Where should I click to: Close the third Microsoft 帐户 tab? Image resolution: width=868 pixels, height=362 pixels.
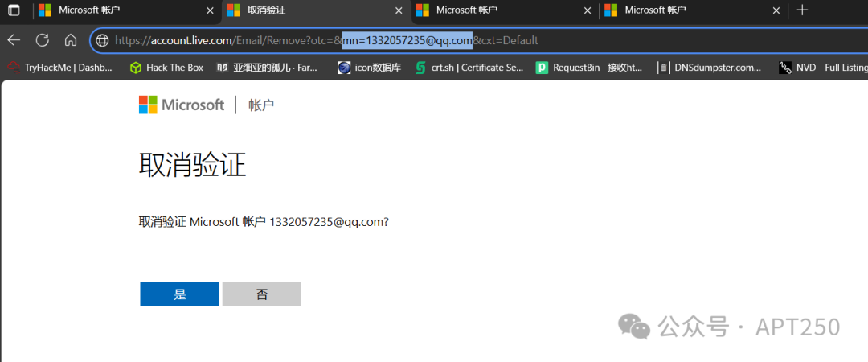click(588, 10)
